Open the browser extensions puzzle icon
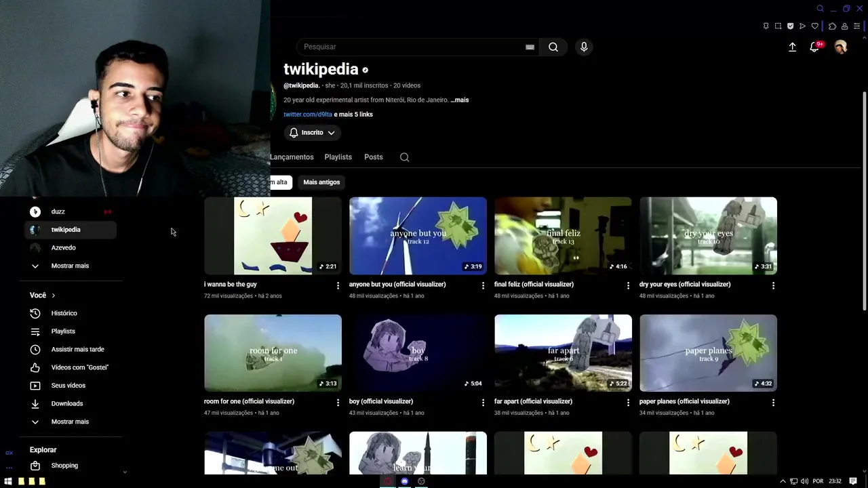 click(x=832, y=26)
